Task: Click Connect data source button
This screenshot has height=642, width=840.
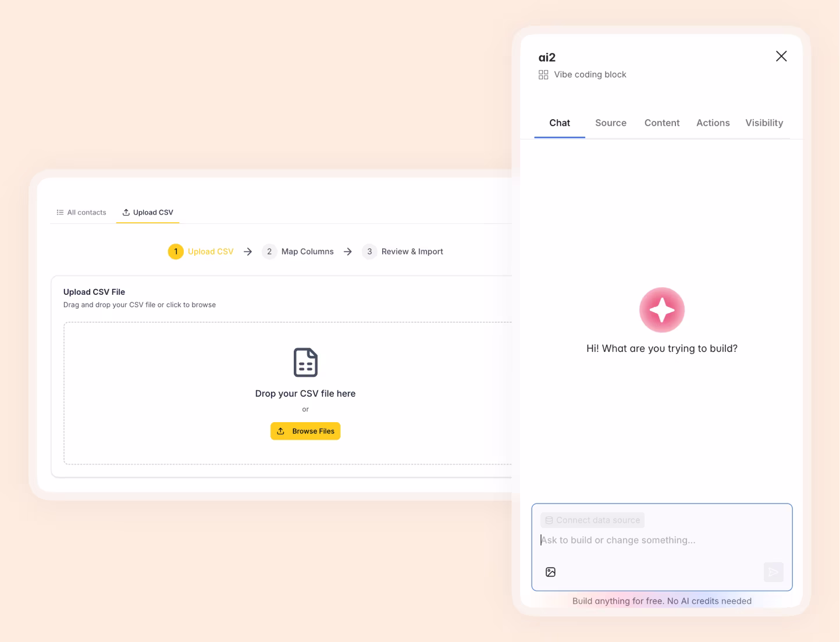Action: [x=592, y=520]
